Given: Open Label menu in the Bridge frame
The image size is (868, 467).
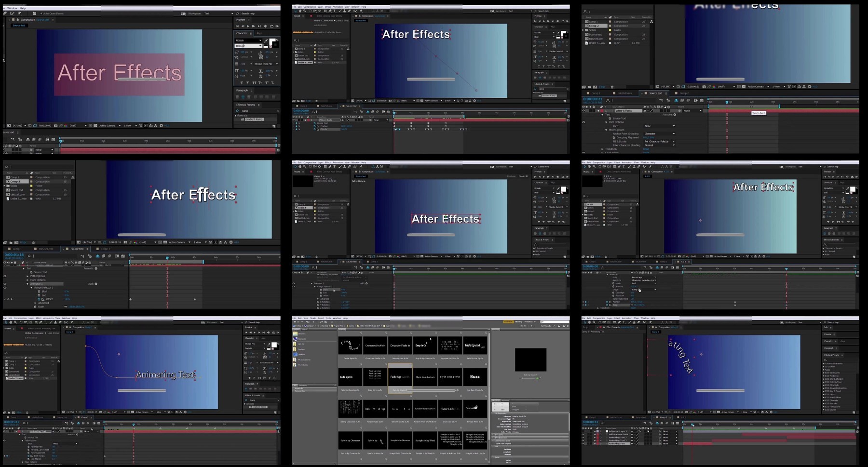Looking at the screenshot, I should point(321,318).
